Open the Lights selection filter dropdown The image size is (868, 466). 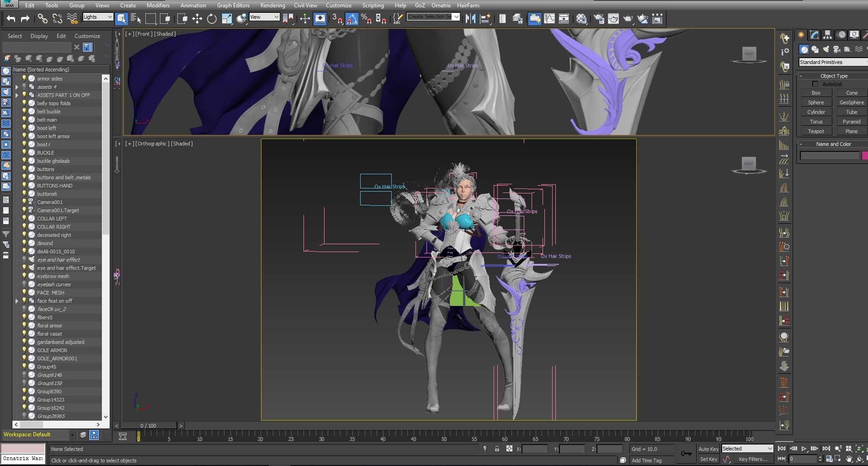coord(98,17)
